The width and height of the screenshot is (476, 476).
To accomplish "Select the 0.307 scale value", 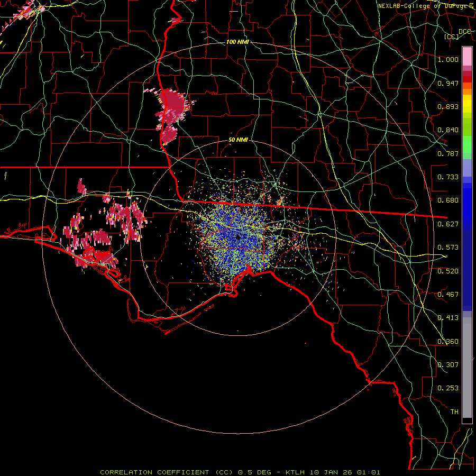I will coord(448,365).
